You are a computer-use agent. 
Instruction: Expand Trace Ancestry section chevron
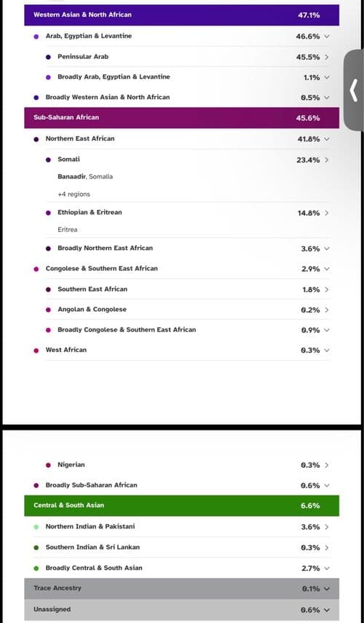[x=327, y=589]
